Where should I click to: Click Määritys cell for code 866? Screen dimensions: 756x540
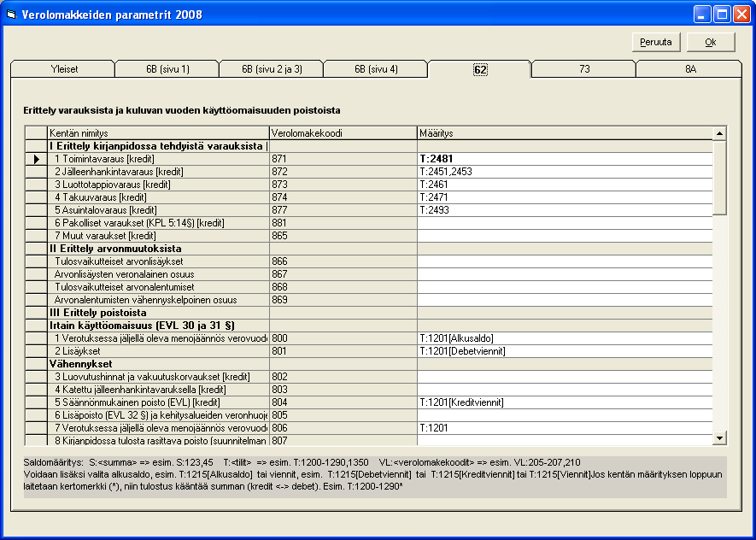pyautogui.click(x=565, y=261)
